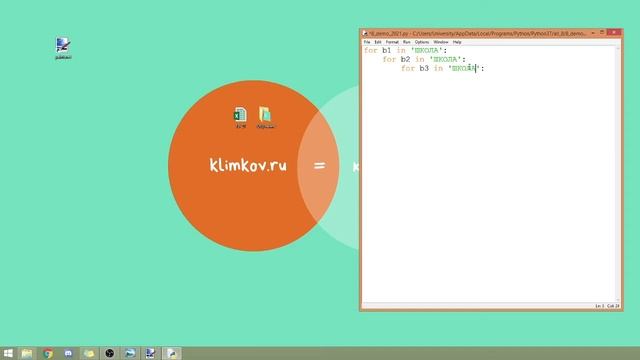Viewport: 640px width, 360px height.
Task: Open the Format menu in IDLE
Action: [392, 42]
